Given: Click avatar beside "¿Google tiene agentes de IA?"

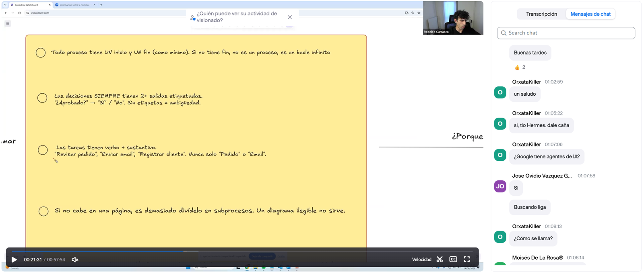Looking at the screenshot, I should [500, 155].
